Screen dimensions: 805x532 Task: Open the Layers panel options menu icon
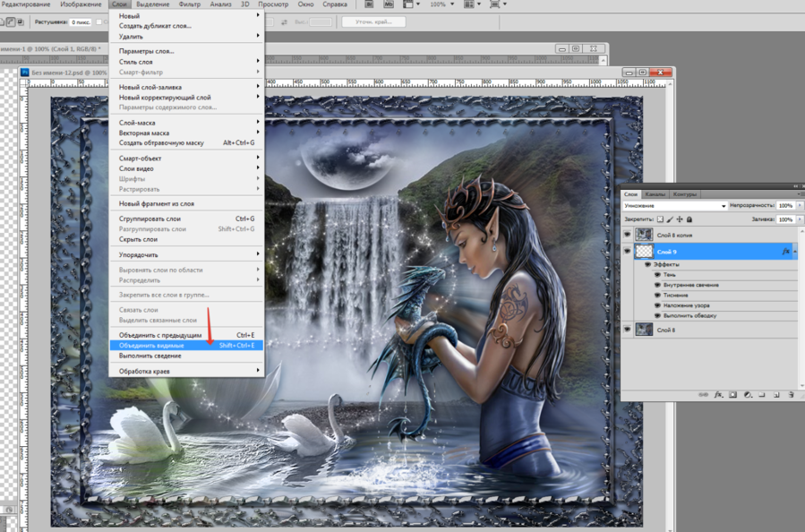coord(801,194)
